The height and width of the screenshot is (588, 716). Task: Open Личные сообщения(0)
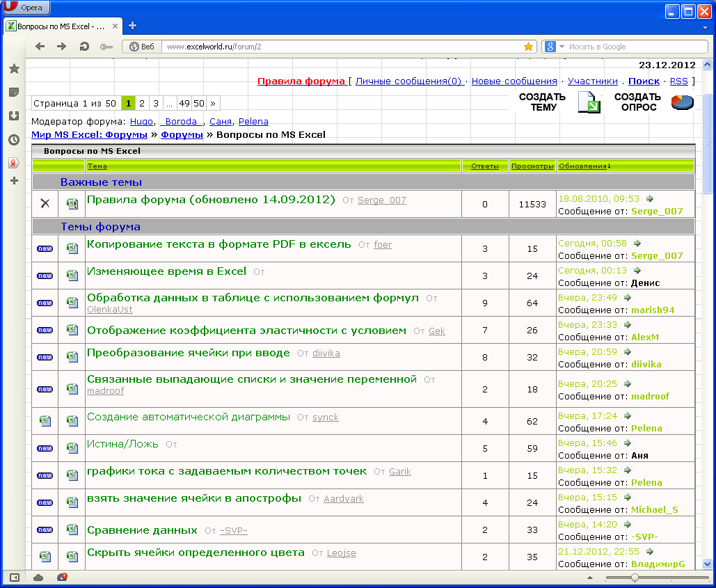coord(408,81)
